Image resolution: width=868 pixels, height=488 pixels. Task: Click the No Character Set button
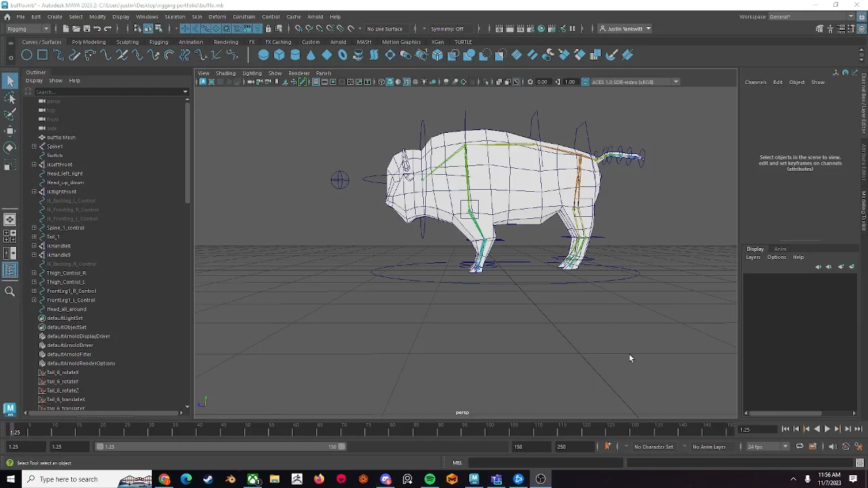click(654, 447)
